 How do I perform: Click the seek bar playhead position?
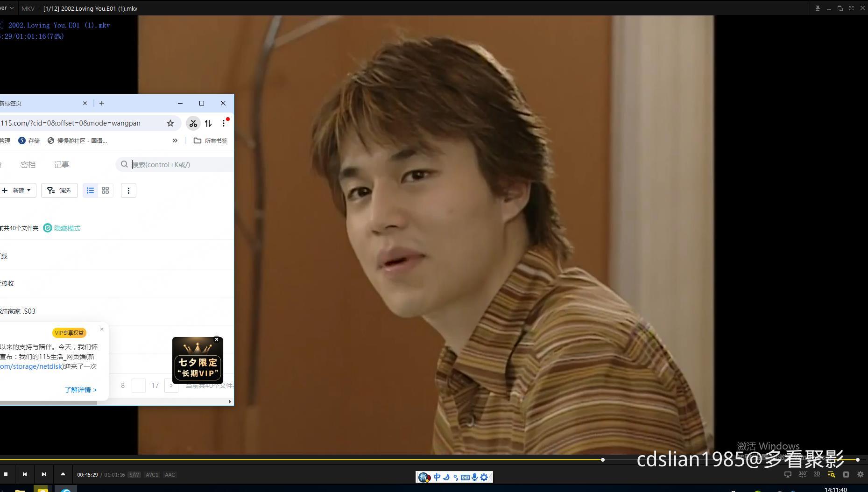603,460
